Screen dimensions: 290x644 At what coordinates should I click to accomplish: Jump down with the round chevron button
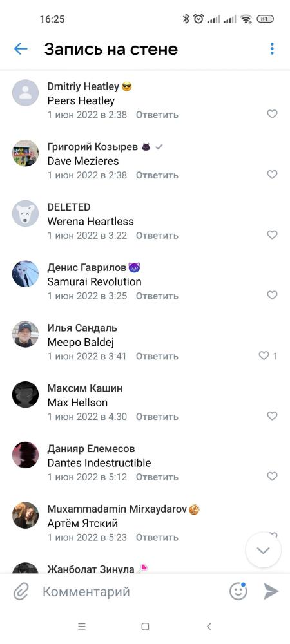264,550
